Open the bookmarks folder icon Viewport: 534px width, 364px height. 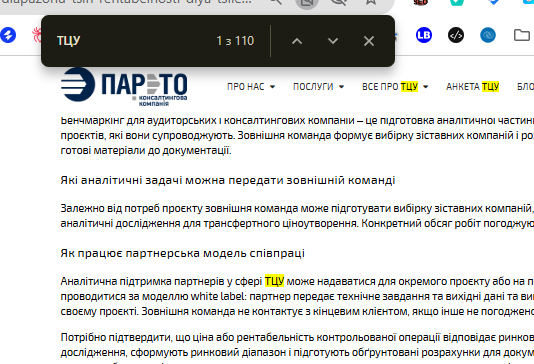(x=521, y=35)
